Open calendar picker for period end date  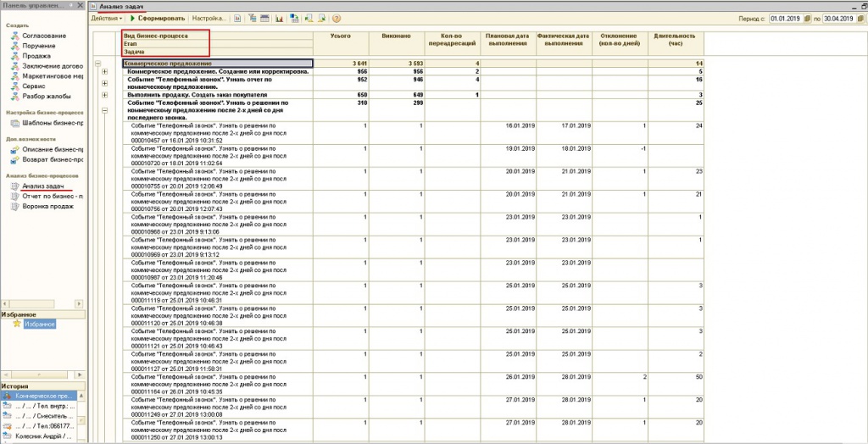coord(860,19)
